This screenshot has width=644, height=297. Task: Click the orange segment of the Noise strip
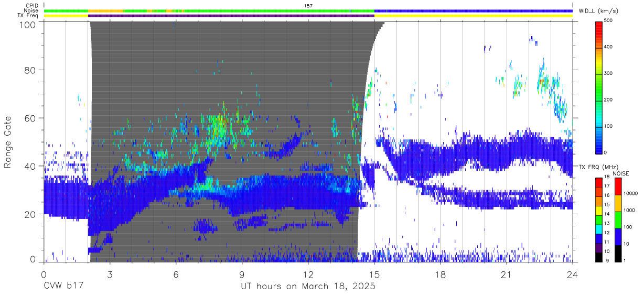click(x=105, y=10)
